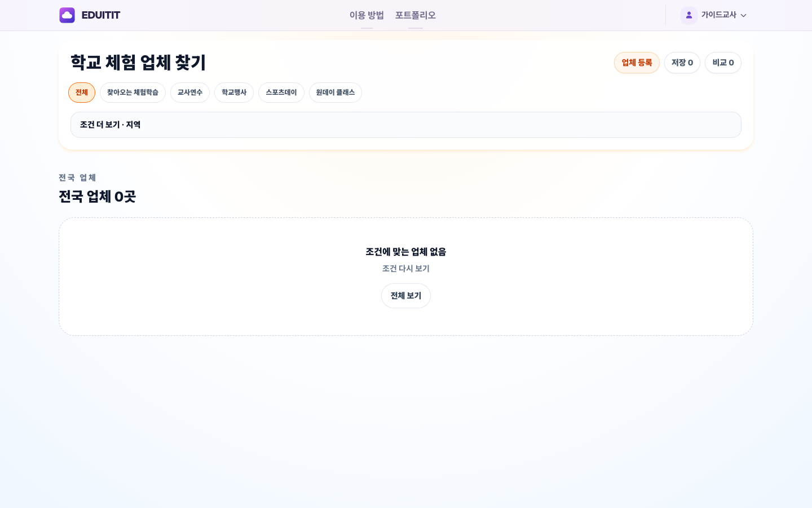812x508 pixels.
Task: Click the 조건에 맞는 업체 없음 message
Action: [406, 252]
